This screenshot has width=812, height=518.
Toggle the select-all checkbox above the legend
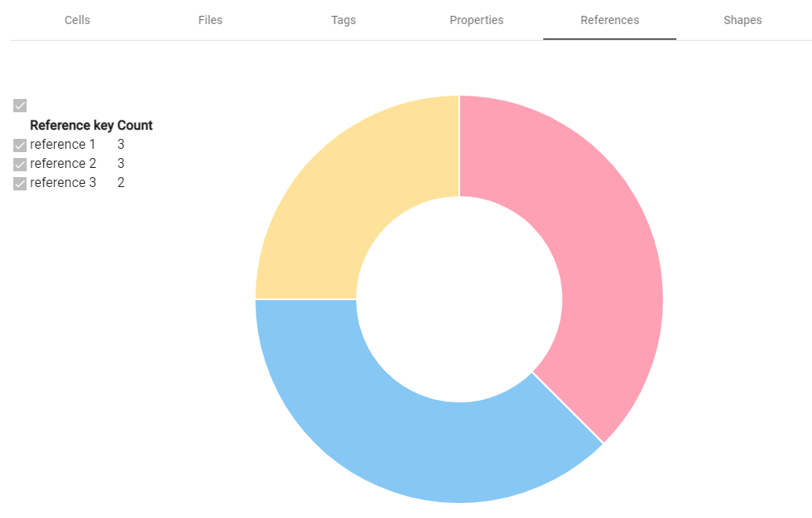point(19,105)
